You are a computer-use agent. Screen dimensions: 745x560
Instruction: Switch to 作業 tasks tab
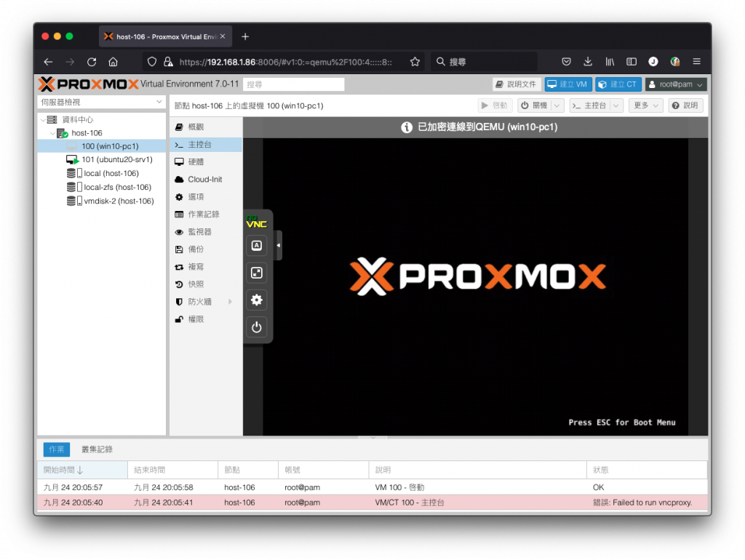(57, 449)
